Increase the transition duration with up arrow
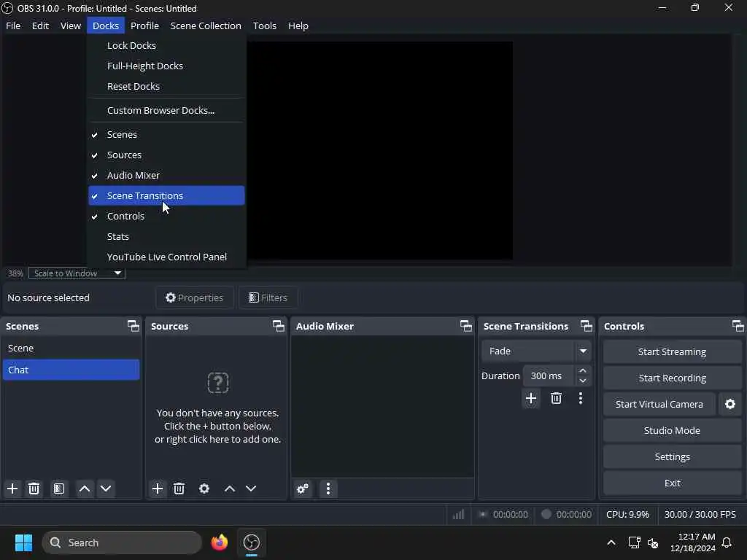The image size is (747, 560). click(583, 370)
